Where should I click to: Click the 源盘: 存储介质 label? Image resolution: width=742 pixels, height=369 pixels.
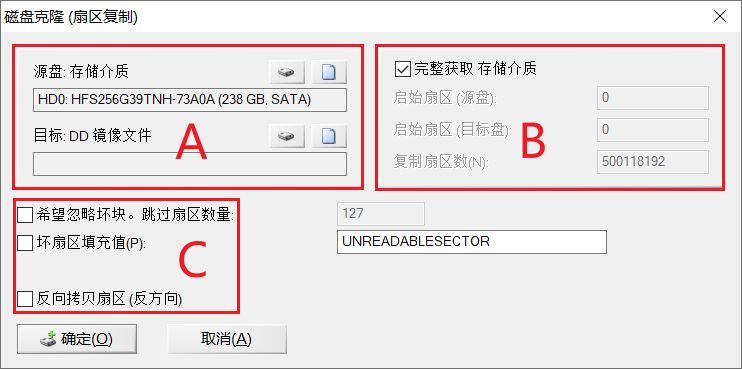click(x=81, y=72)
